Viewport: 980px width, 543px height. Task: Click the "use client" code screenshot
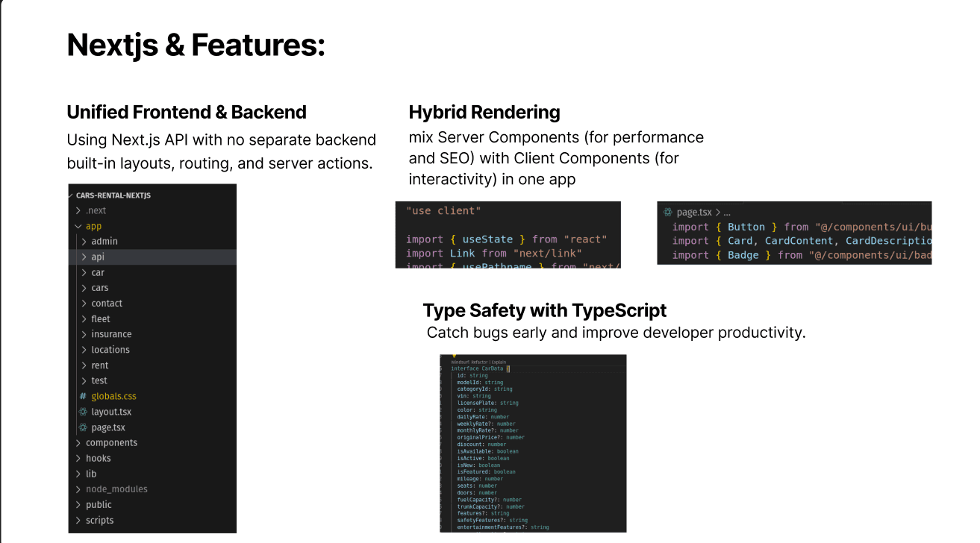pyautogui.click(x=508, y=235)
